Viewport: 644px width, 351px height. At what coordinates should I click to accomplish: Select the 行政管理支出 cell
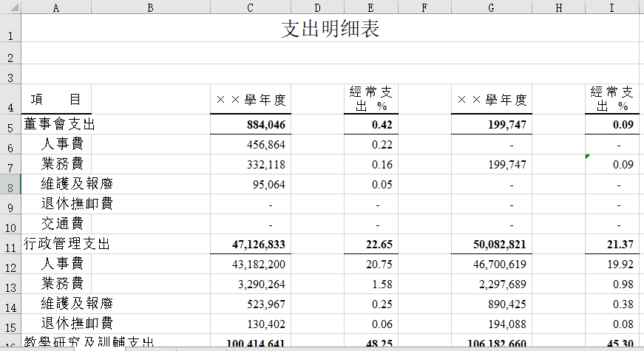coord(67,243)
